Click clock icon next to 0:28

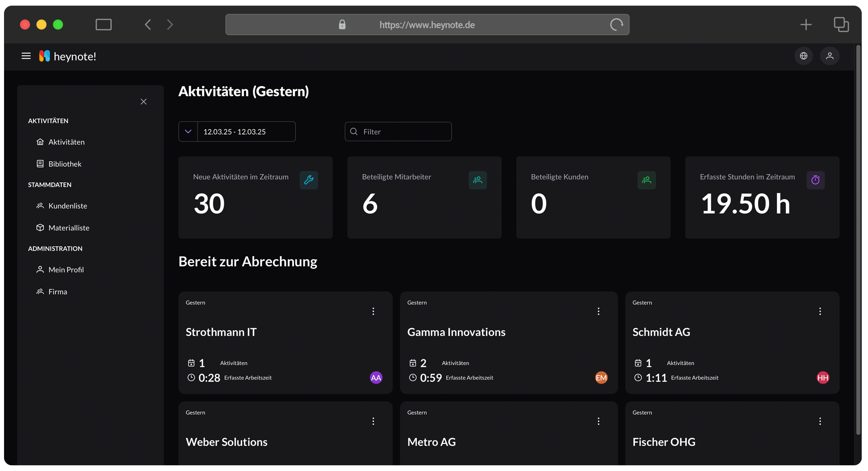coord(191,378)
